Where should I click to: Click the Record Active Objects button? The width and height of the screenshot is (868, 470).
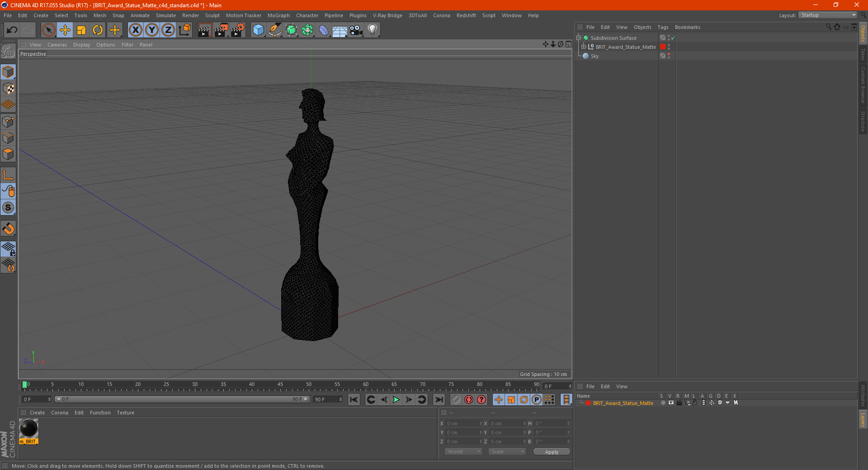point(456,399)
